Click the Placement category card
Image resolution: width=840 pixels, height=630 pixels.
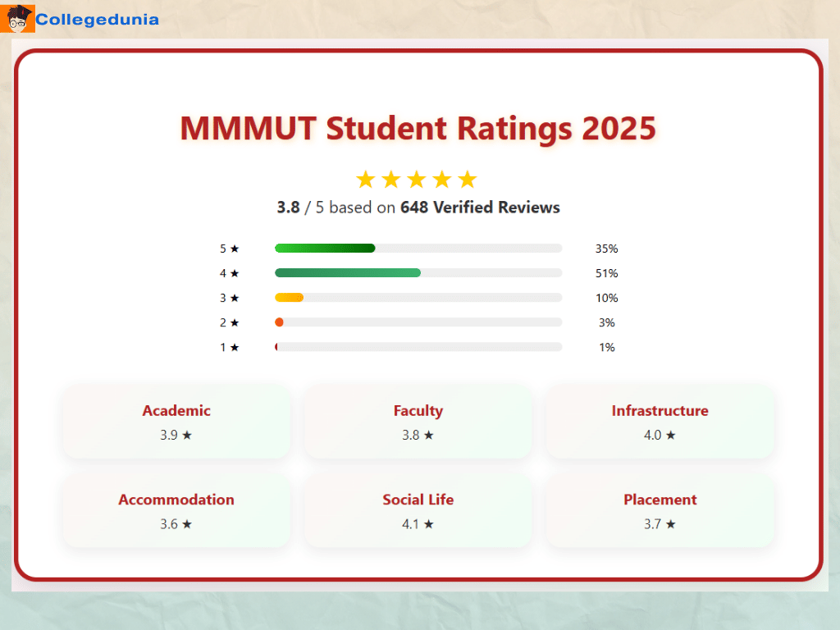pyautogui.click(x=660, y=510)
